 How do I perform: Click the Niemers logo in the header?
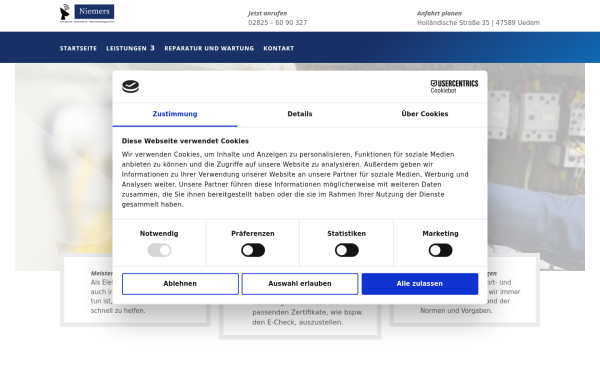click(87, 14)
